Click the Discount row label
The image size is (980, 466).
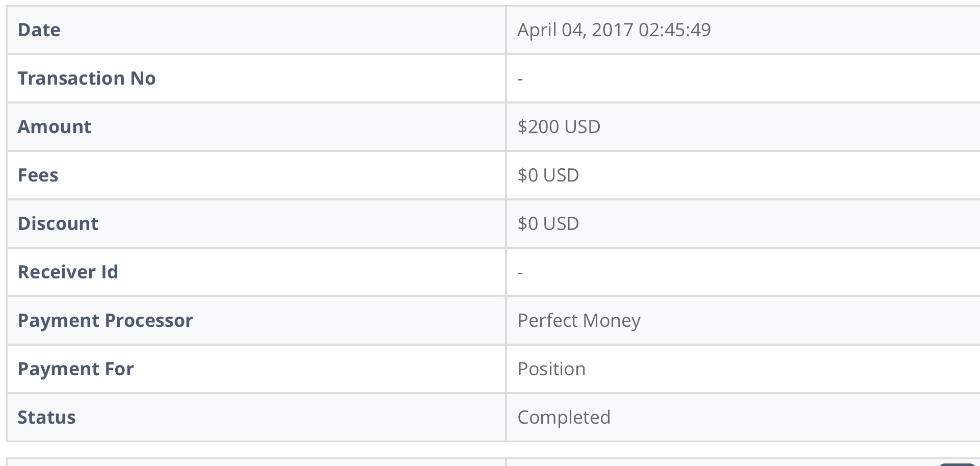58,224
